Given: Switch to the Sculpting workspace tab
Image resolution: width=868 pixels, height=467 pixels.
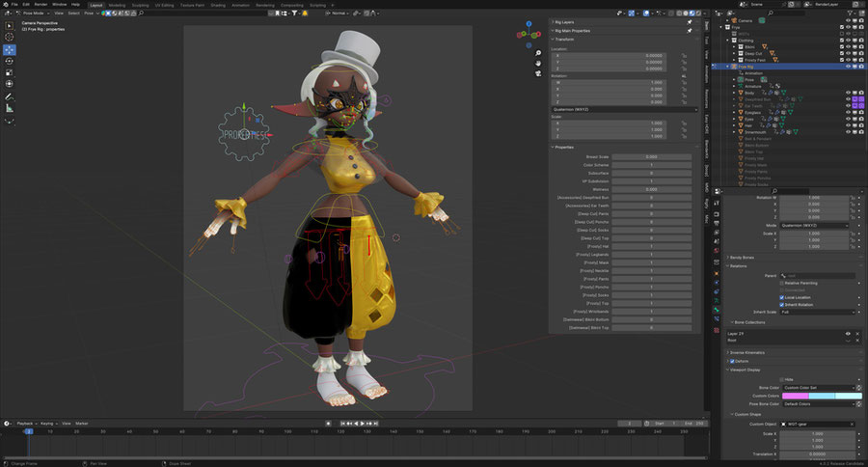Looking at the screenshot, I should coord(141,5).
